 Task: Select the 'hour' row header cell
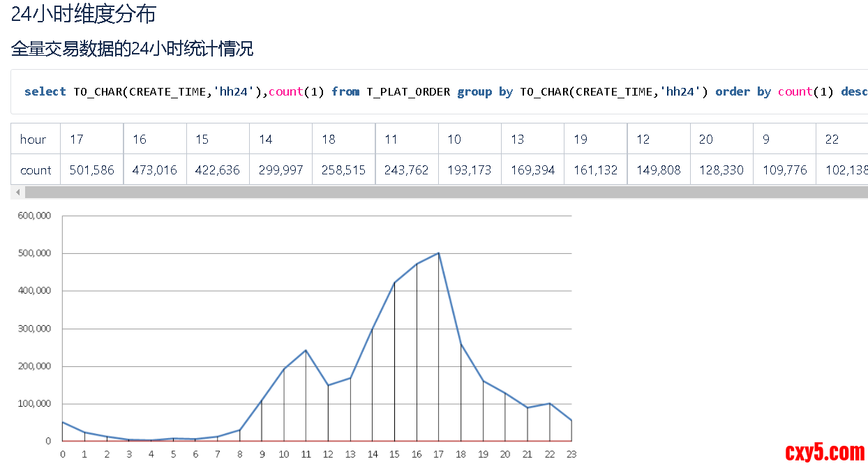pyautogui.click(x=35, y=140)
